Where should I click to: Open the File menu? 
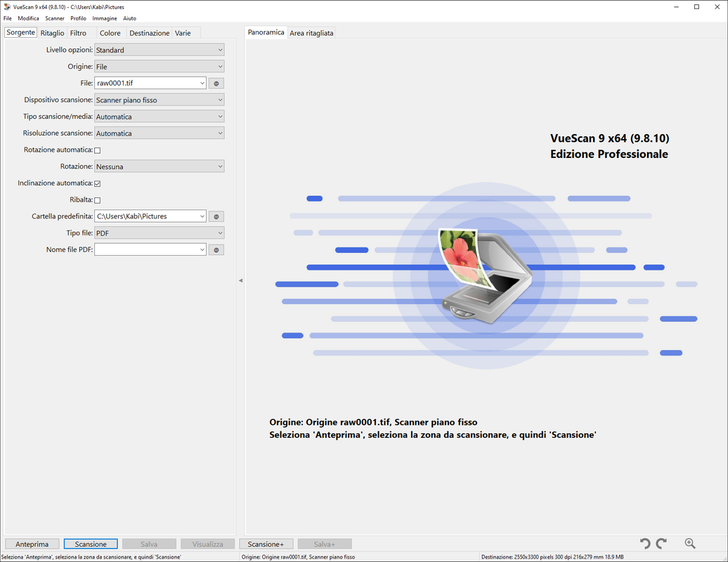pyautogui.click(x=8, y=18)
